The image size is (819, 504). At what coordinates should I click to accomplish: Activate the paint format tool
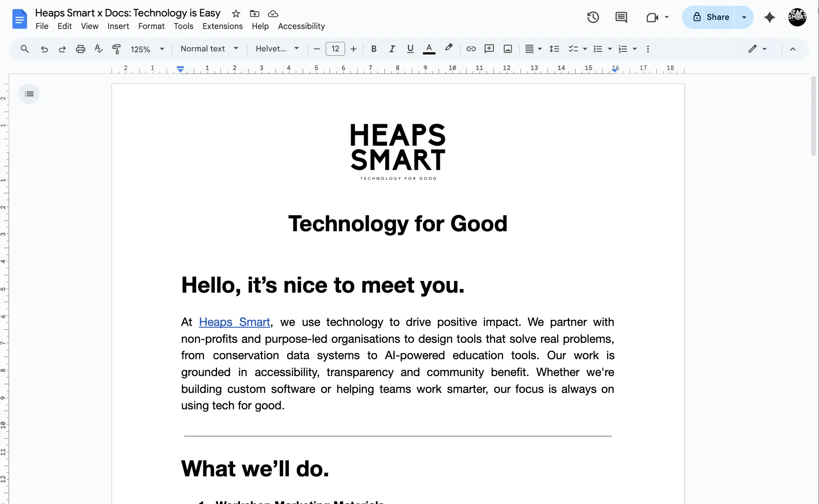coord(116,49)
